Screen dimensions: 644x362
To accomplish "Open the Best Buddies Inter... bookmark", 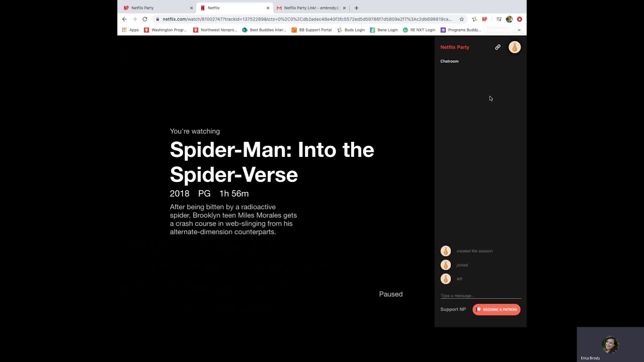I will click(x=264, y=30).
